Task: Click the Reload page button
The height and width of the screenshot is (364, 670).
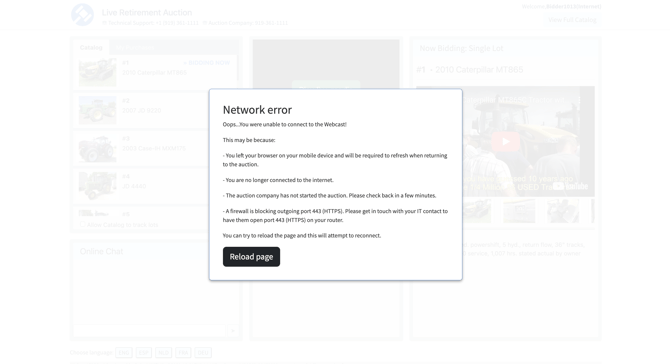Action: tap(251, 257)
